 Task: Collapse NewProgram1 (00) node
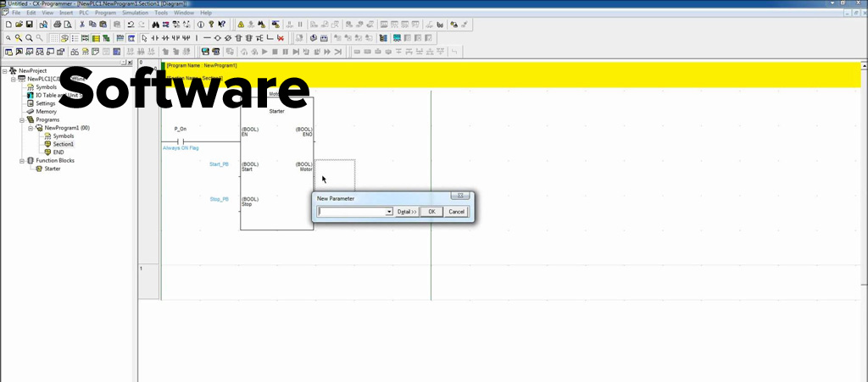(x=31, y=128)
